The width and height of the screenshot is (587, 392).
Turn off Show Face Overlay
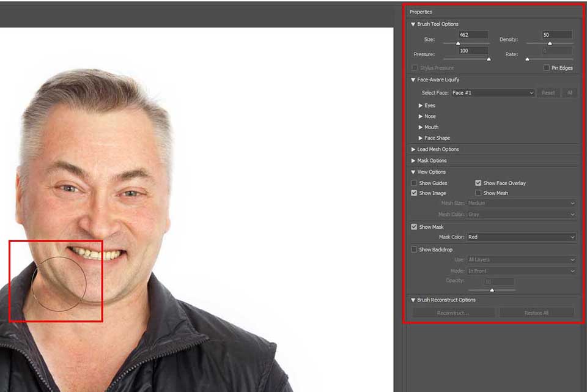pos(479,183)
